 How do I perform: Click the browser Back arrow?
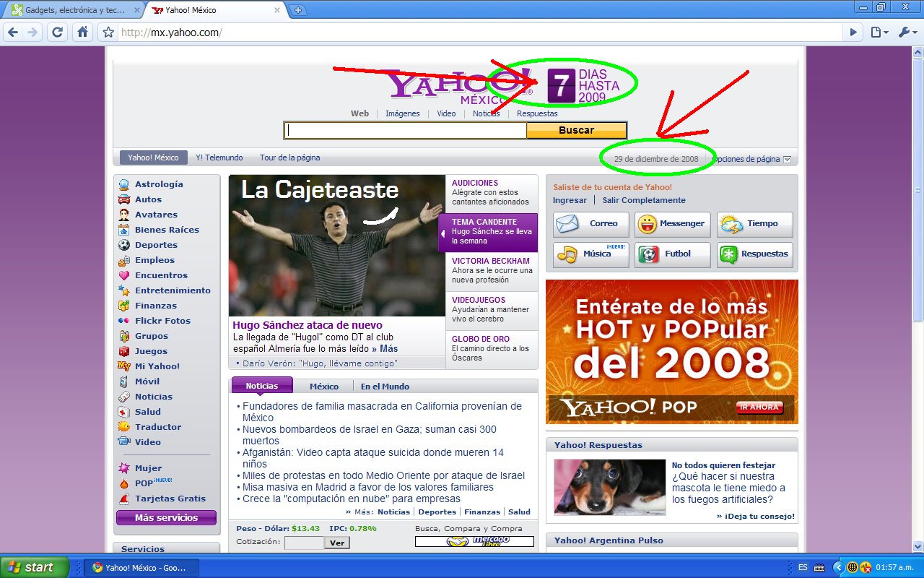pyautogui.click(x=12, y=32)
